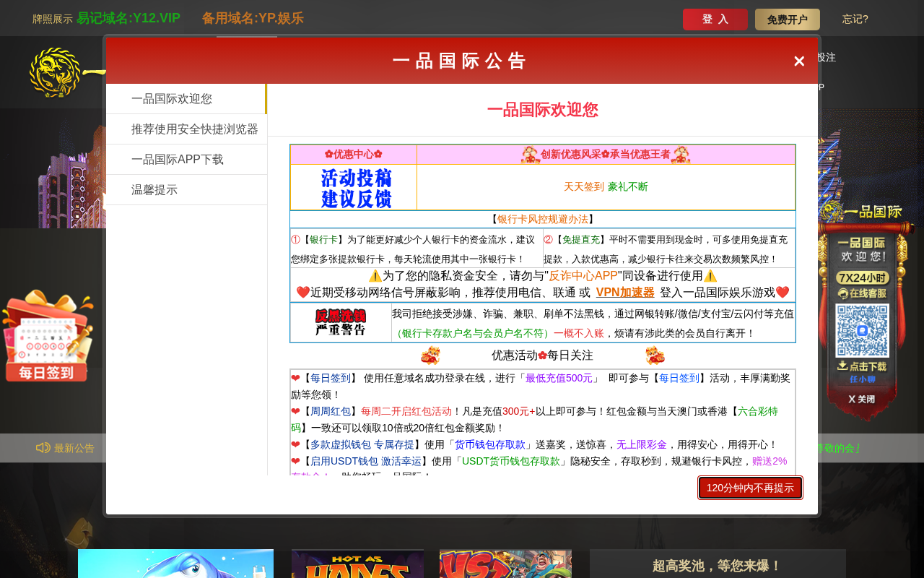Click 多款虚拟钱包 专属存提 text
This screenshot has height=578, width=924.
(x=362, y=444)
